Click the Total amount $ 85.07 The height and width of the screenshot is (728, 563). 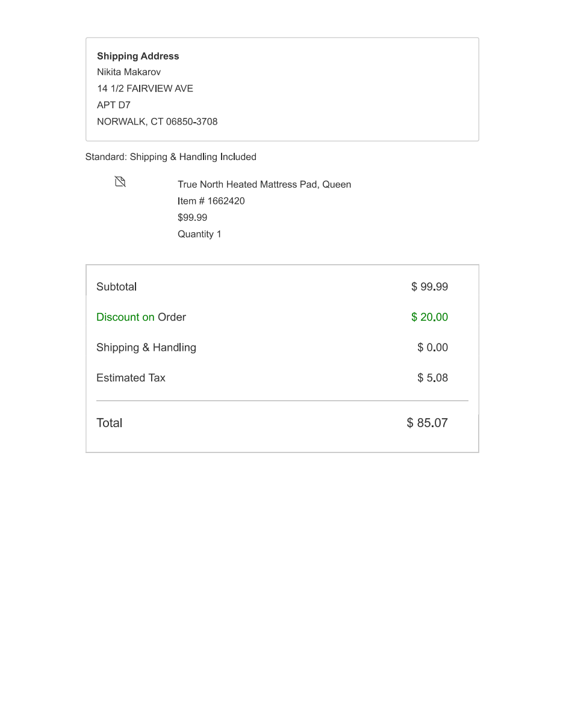pyautogui.click(x=428, y=423)
